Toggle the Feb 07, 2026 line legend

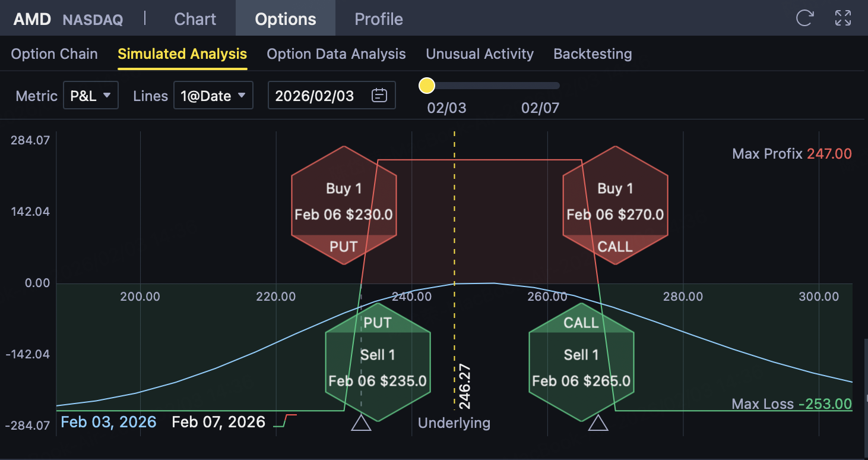(x=218, y=422)
